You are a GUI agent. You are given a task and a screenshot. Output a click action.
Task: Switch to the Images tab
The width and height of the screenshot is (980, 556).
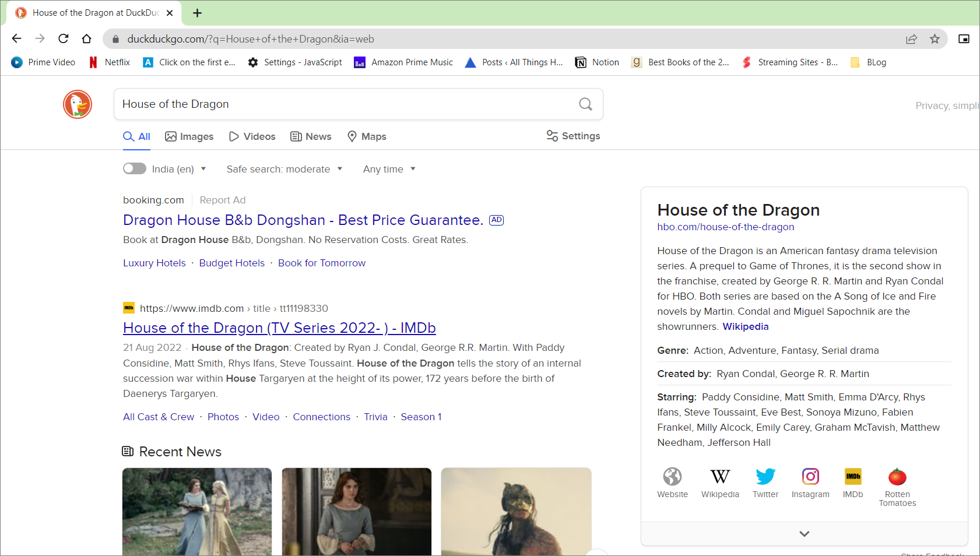coord(189,136)
